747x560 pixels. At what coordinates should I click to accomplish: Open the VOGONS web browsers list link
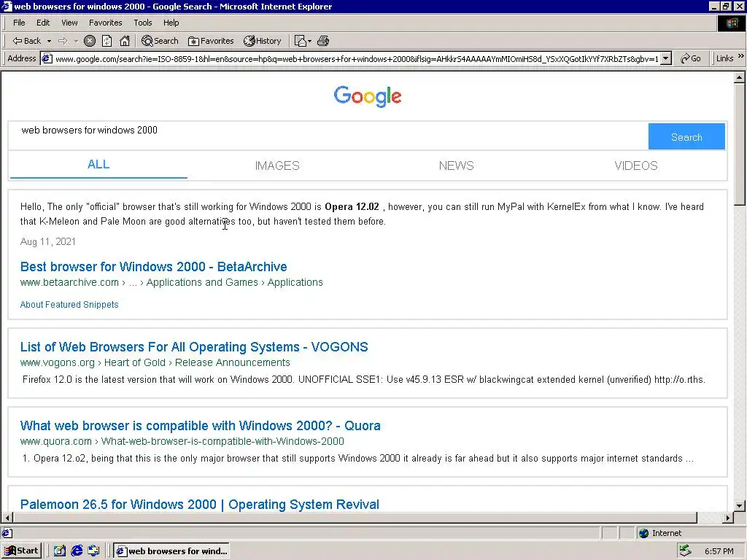pos(194,347)
